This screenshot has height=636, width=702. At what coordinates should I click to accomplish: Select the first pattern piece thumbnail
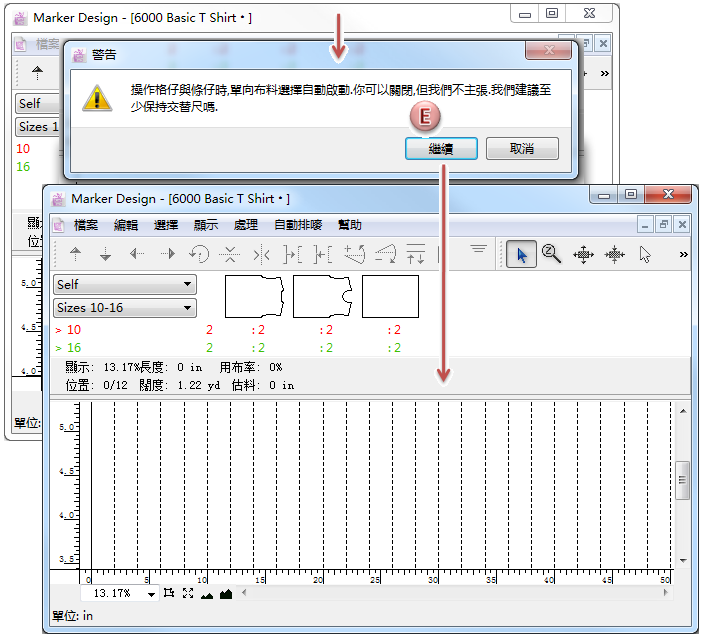point(254,297)
